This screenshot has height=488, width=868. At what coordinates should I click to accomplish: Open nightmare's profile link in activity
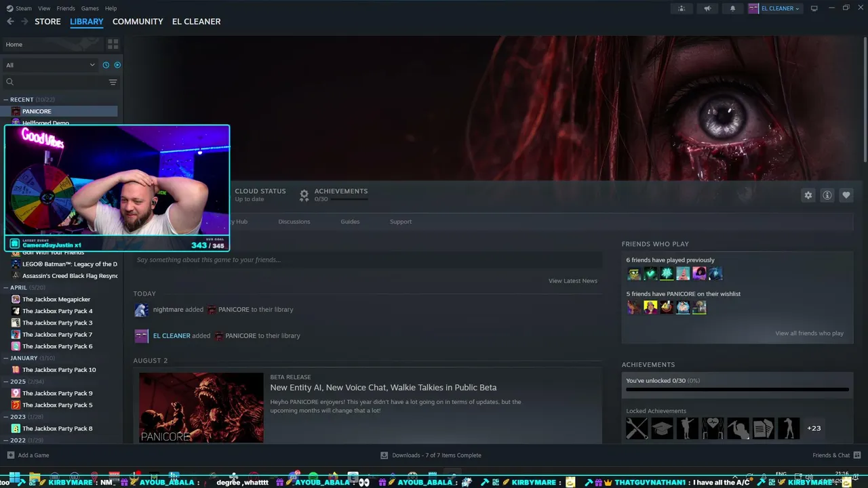pyautogui.click(x=168, y=310)
